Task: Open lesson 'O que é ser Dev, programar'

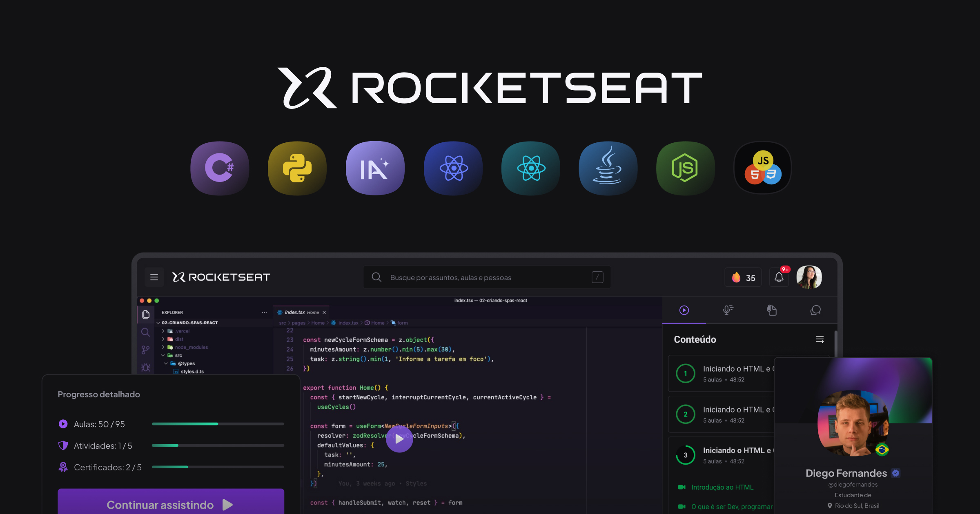Action: click(732, 507)
